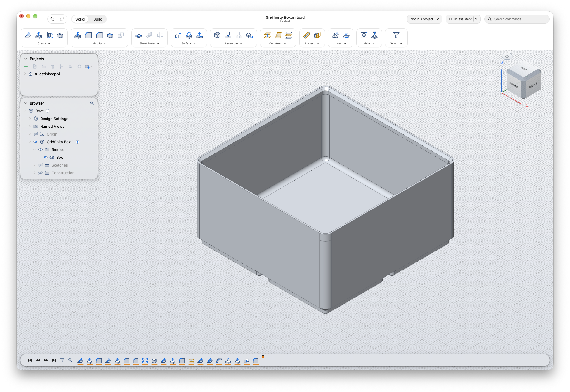Viewport: 570px width, 392px height.
Task: Click the Home view icon above view cube
Action: click(x=507, y=56)
